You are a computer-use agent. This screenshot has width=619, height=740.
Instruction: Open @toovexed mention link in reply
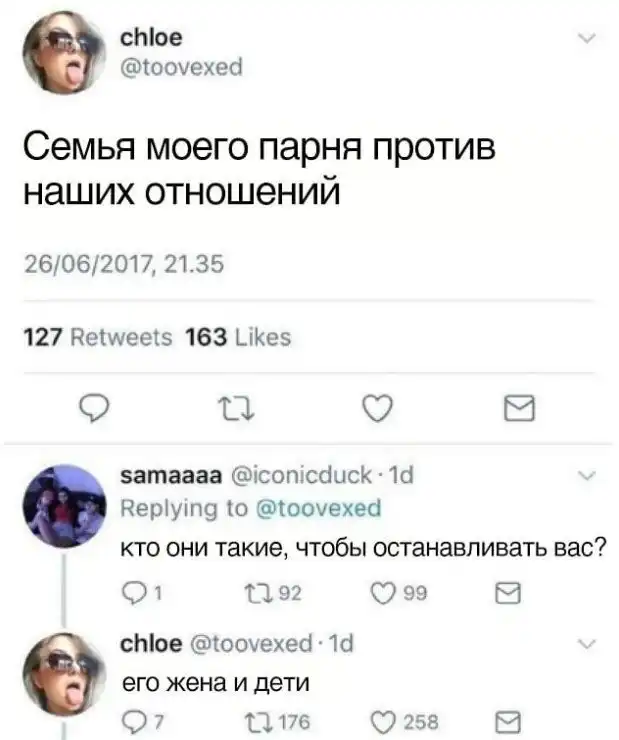tap(318, 508)
